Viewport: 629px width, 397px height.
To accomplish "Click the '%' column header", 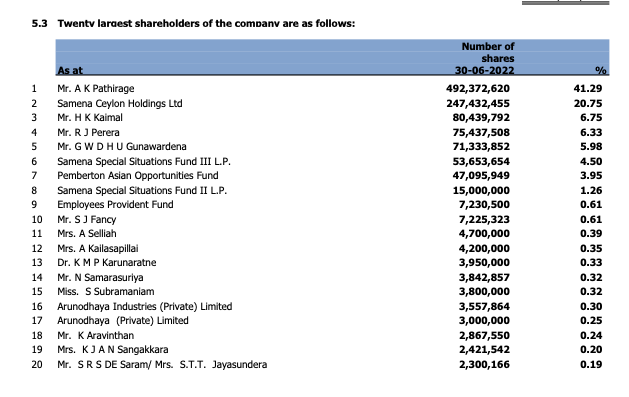I will click(601, 71).
